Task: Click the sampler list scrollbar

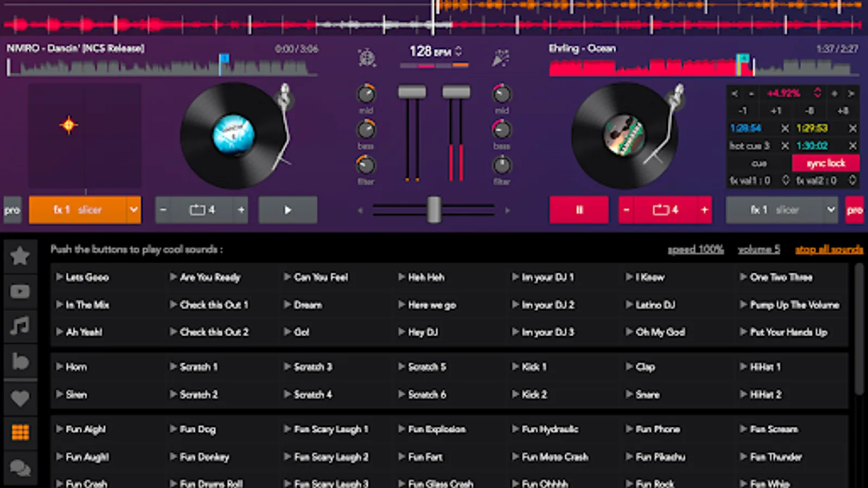Action: (859, 330)
